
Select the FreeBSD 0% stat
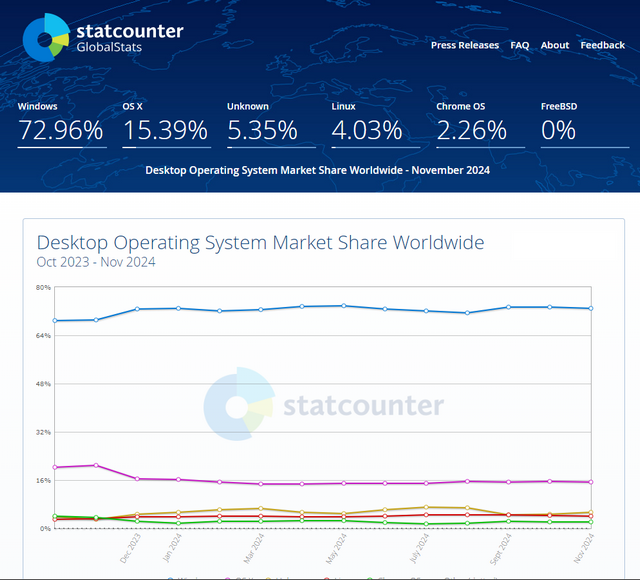click(x=585, y=124)
